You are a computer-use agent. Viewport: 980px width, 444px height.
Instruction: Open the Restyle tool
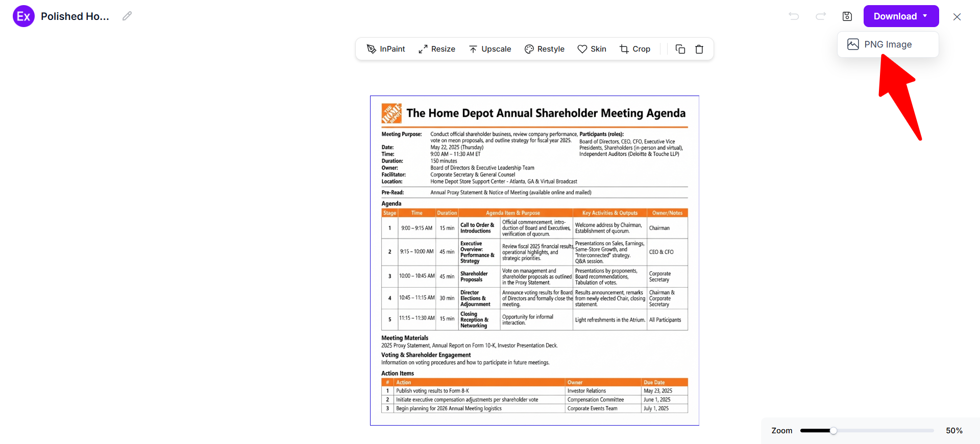545,49
